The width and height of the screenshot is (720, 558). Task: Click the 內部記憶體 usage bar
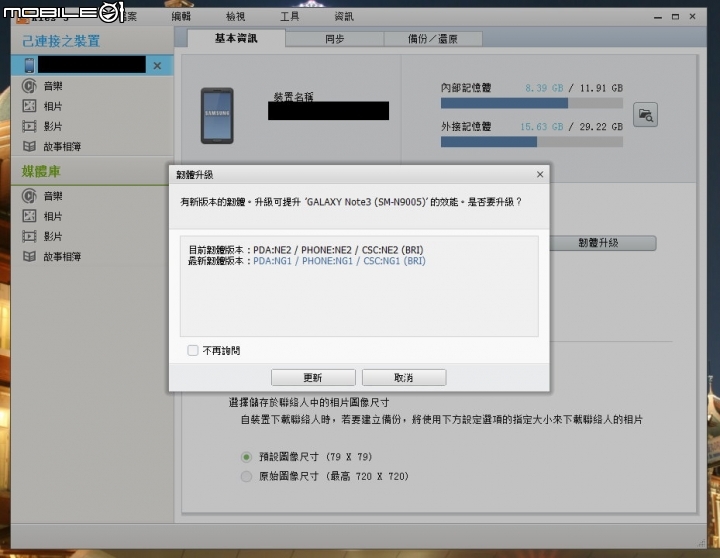pos(532,103)
